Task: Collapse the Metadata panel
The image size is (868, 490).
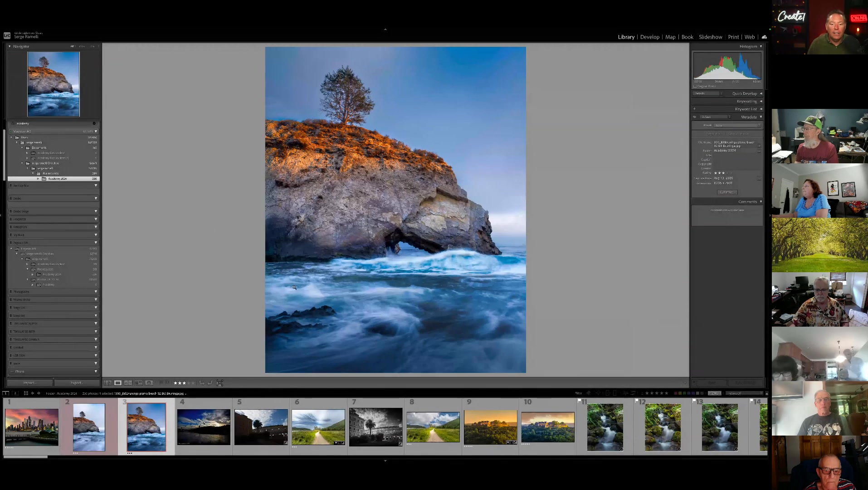Action: [761, 117]
